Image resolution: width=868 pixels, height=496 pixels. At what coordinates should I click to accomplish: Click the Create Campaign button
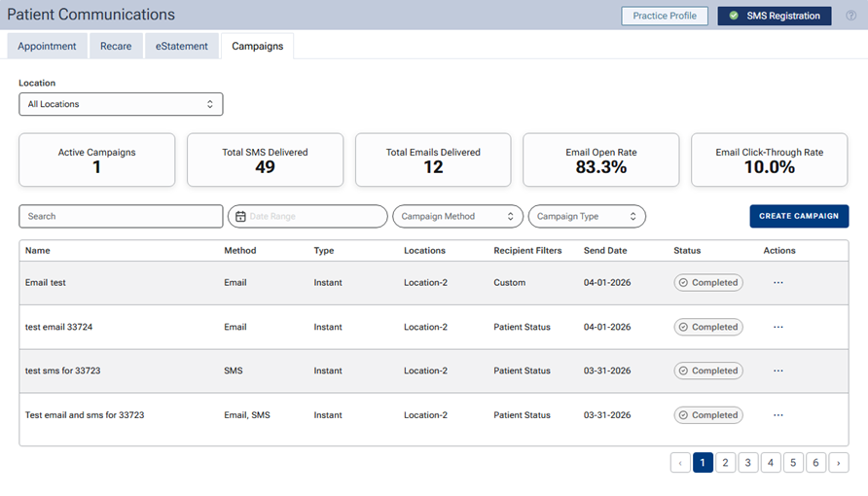click(799, 216)
